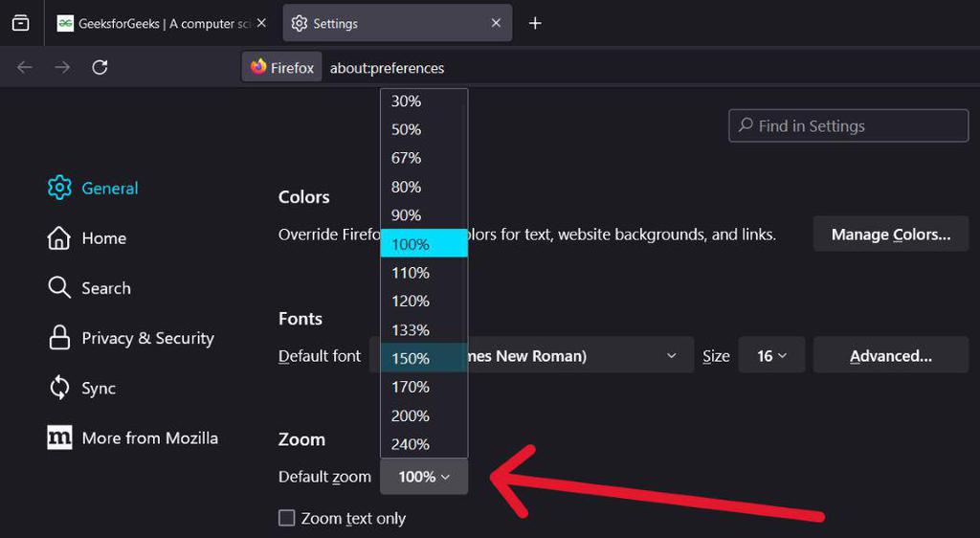Open Sync settings section

tap(98, 388)
